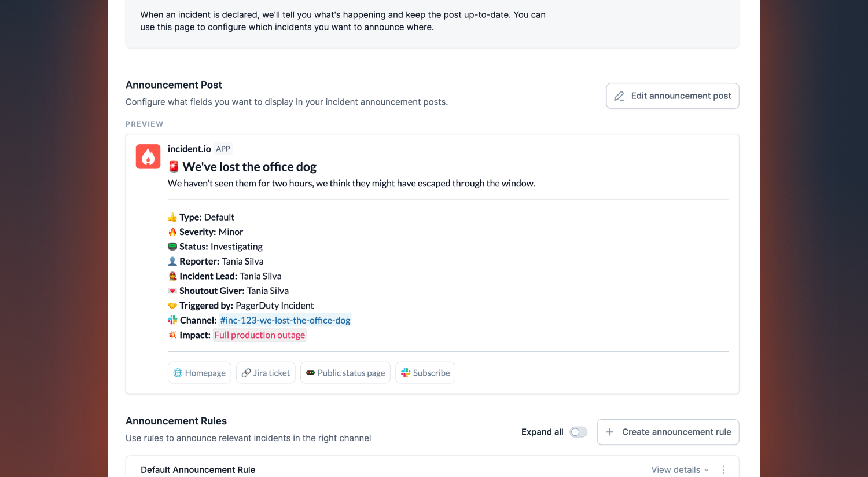The width and height of the screenshot is (868, 477).
Task: Click the pencil icon for editing announcement
Action: (619, 96)
